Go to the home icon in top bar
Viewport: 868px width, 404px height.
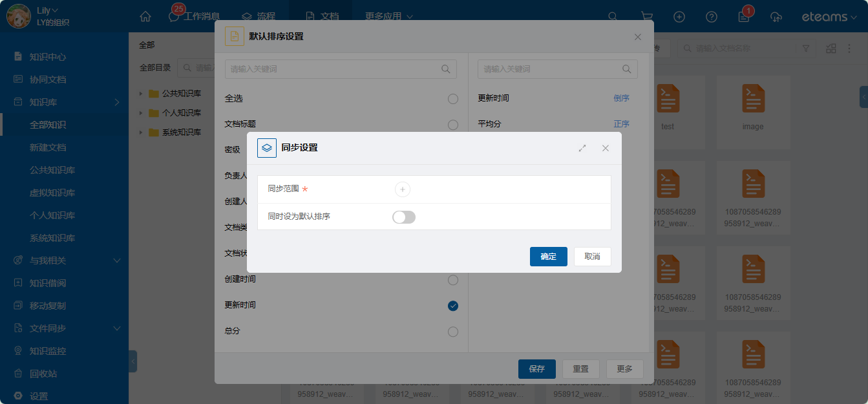(145, 16)
